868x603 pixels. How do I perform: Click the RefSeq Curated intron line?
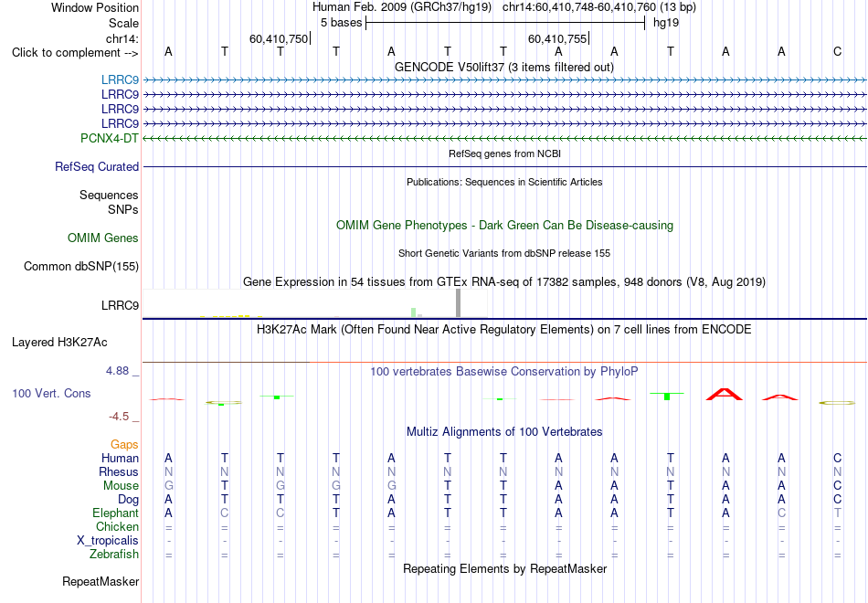[504, 166]
